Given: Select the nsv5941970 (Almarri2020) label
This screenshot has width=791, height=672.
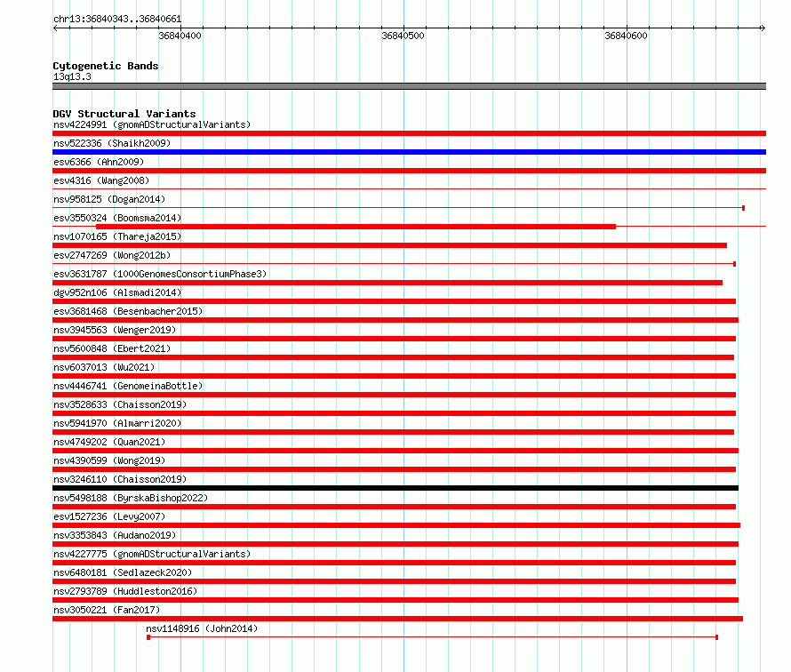Looking at the screenshot, I should coord(117,423).
